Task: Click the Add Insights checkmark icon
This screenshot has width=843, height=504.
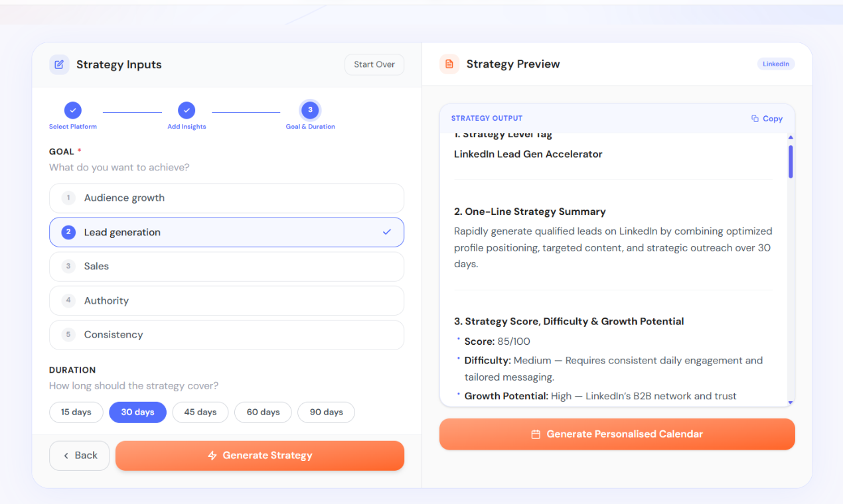Action: pos(187,110)
